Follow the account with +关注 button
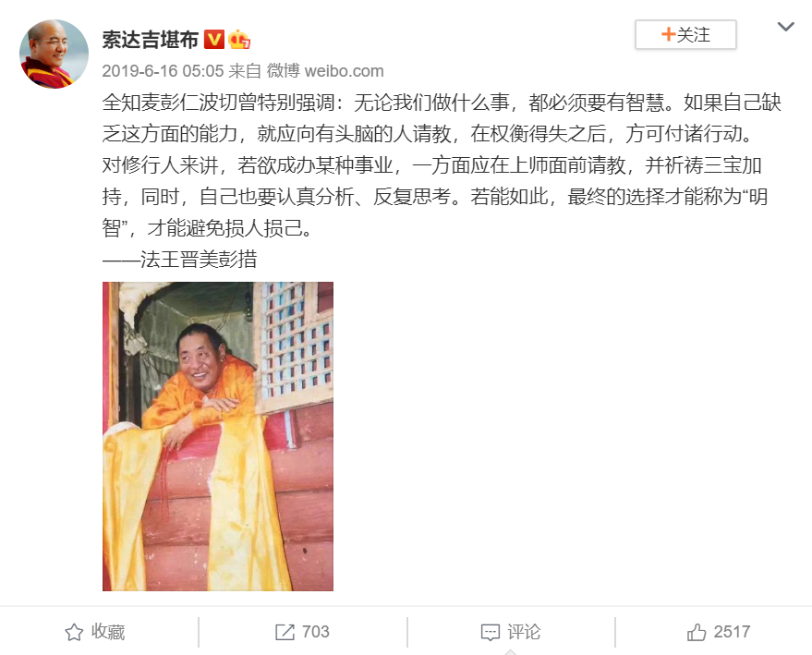812x655 pixels. pyautogui.click(x=685, y=35)
